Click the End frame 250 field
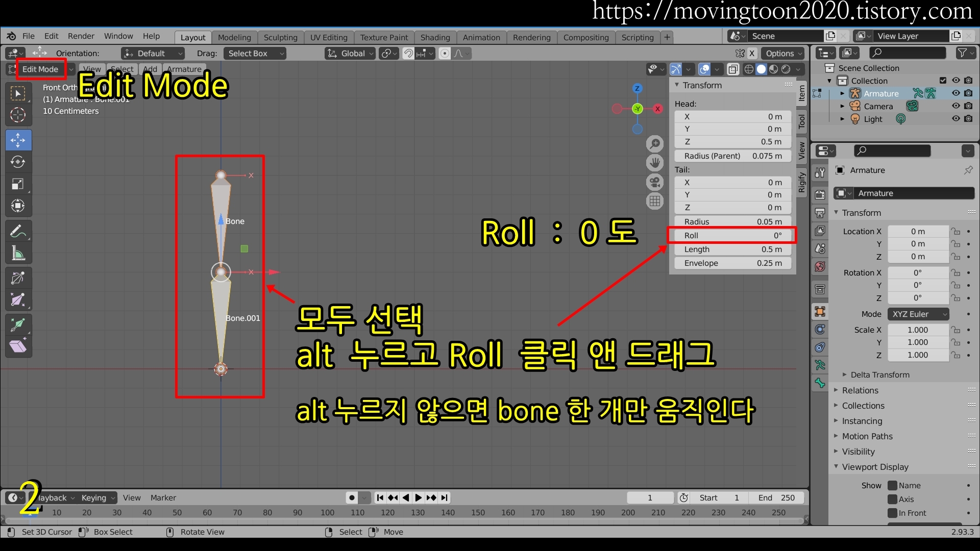This screenshot has height=551, width=980. [776, 498]
